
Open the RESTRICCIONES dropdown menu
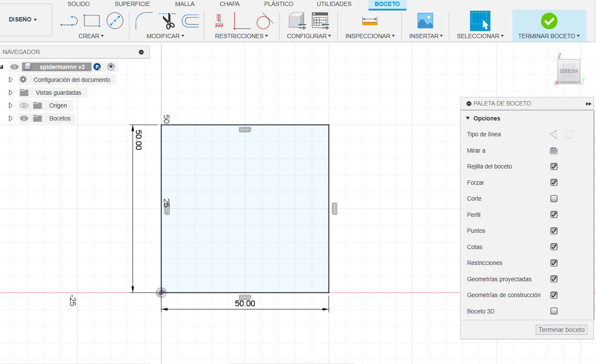coord(242,36)
